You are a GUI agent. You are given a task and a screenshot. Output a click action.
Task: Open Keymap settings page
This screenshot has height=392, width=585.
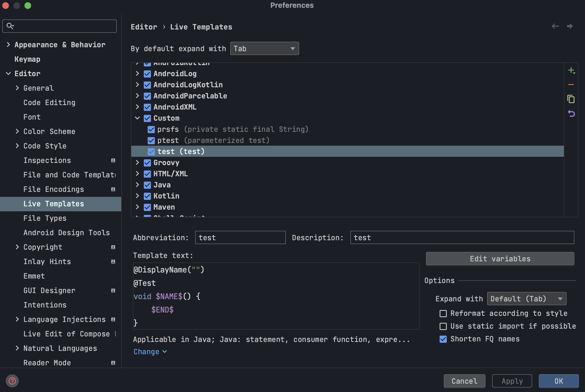tap(27, 59)
